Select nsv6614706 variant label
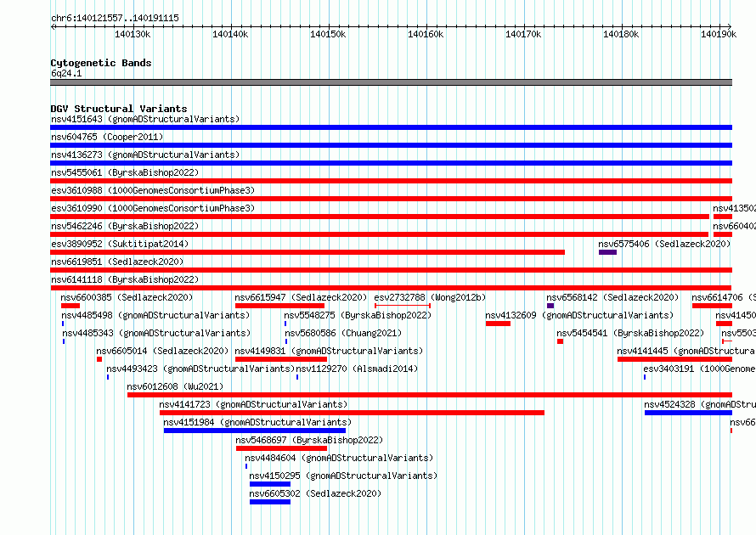This screenshot has width=756, height=535. click(723, 297)
